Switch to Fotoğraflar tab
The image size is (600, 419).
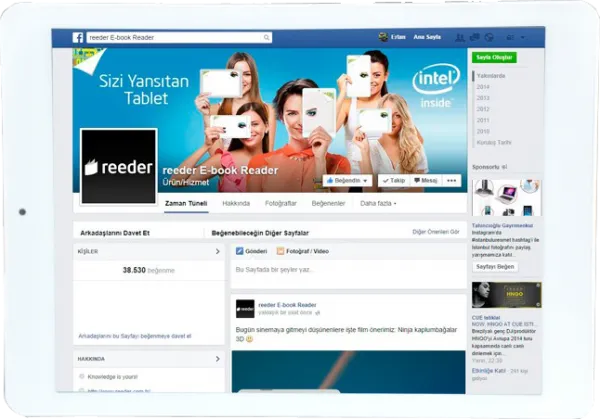click(281, 203)
